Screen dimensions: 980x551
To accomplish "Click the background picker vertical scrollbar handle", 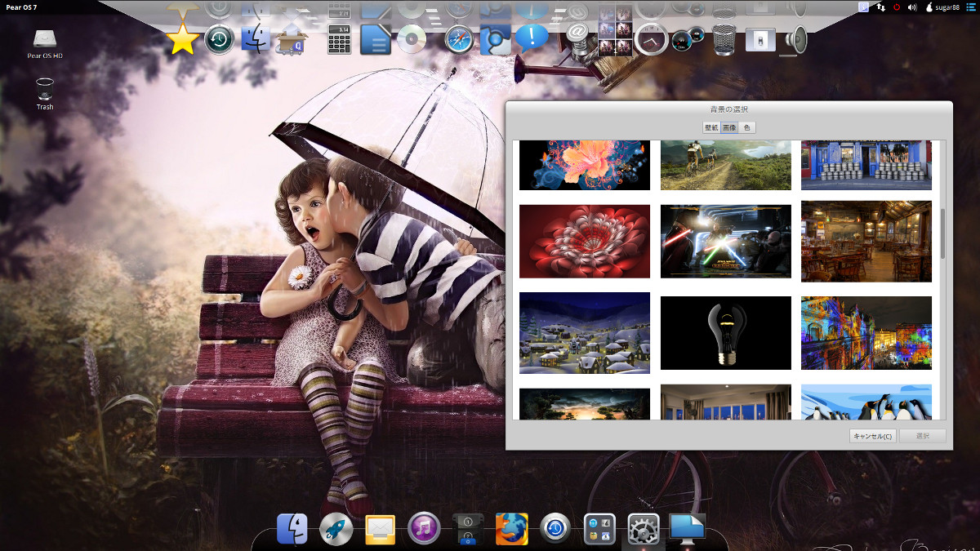I will 942,233.
